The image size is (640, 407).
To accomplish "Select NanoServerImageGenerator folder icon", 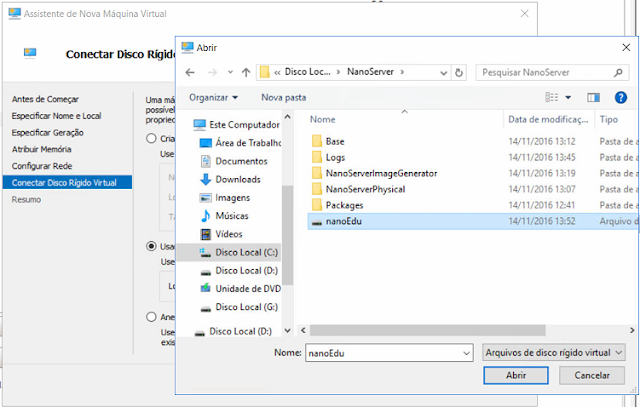I will 317,173.
